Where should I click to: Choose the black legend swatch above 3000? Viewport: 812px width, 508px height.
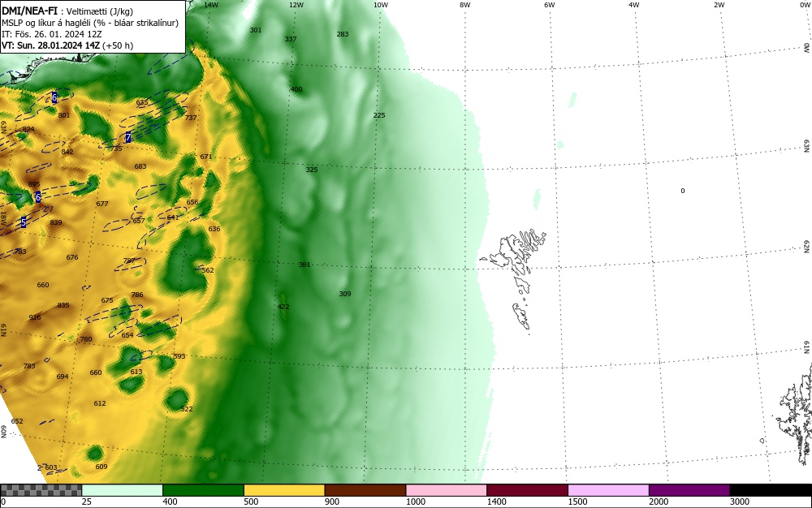771,490
